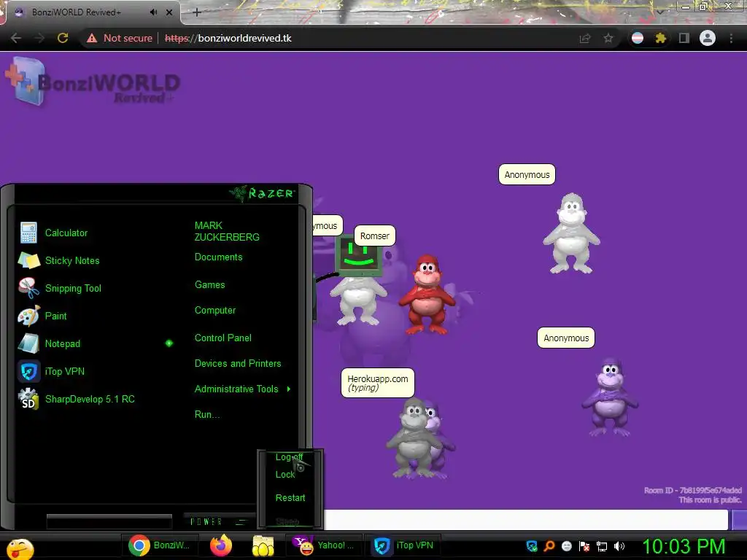Click the Razer logo in start menu
This screenshot has height=560, width=747.
[x=263, y=193]
